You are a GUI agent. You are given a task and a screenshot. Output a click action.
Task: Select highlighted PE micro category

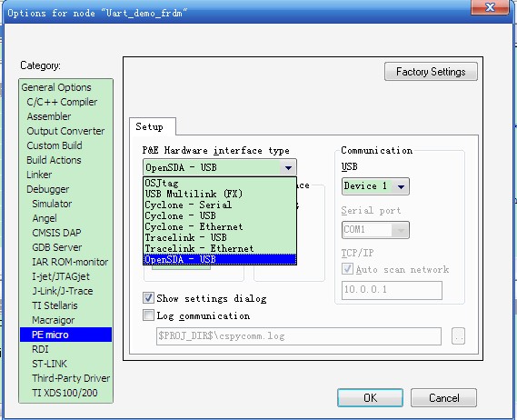[66, 335]
